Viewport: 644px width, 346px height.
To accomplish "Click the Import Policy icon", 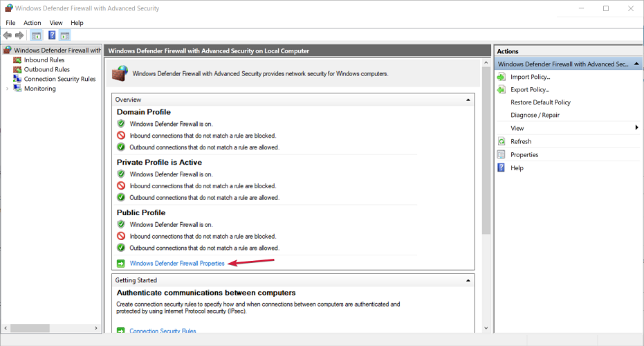I will click(502, 77).
